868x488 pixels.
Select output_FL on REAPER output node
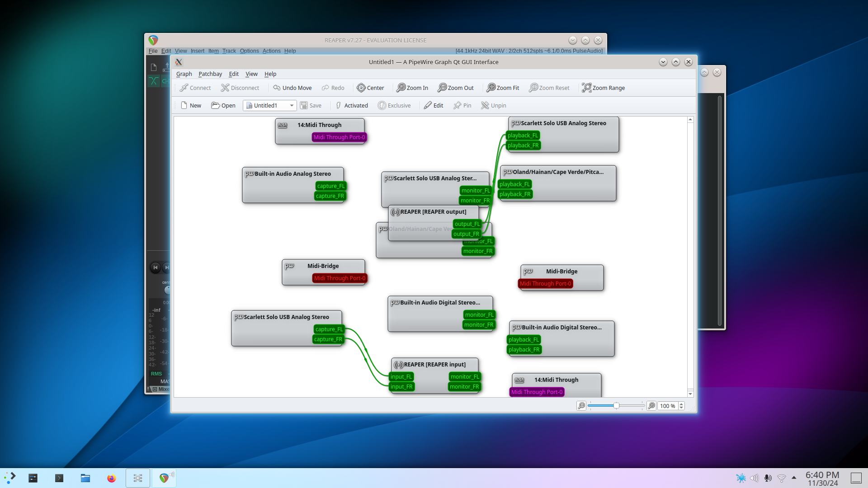click(467, 224)
